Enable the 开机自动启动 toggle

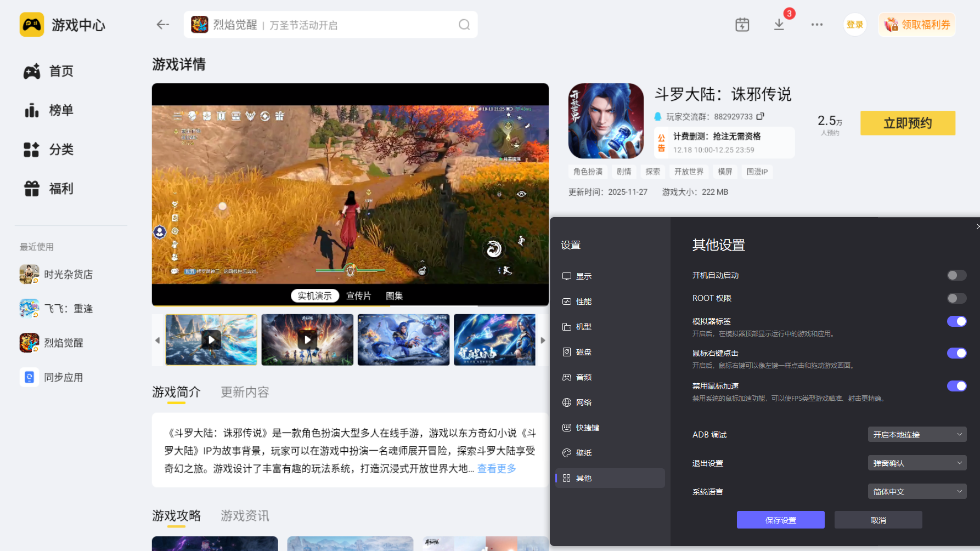click(956, 275)
